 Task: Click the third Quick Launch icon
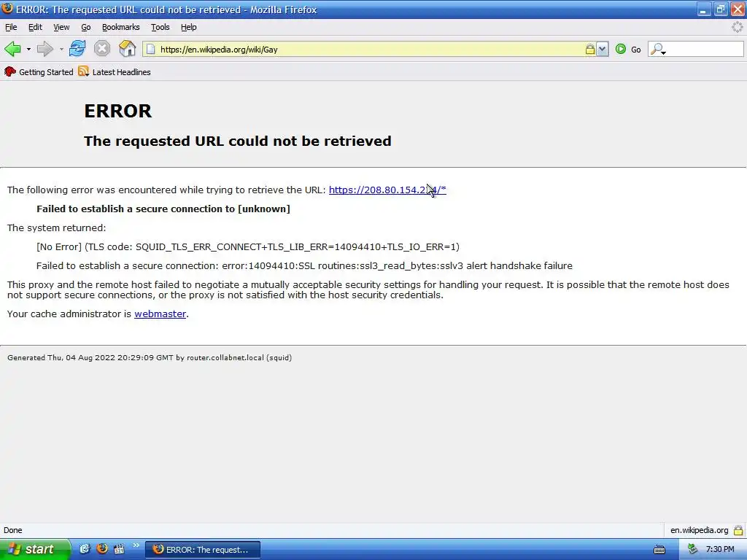tap(119, 549)
